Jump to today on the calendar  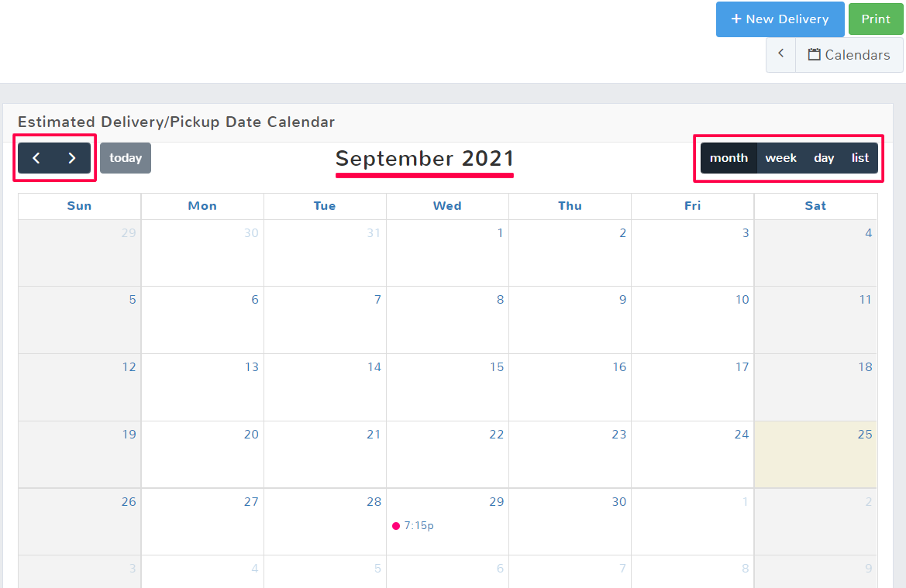point(126,158)
